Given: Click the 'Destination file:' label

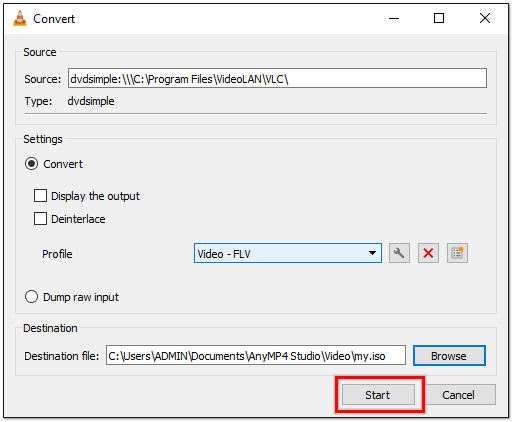Looking at the screenshot, I should pos(62,356).
